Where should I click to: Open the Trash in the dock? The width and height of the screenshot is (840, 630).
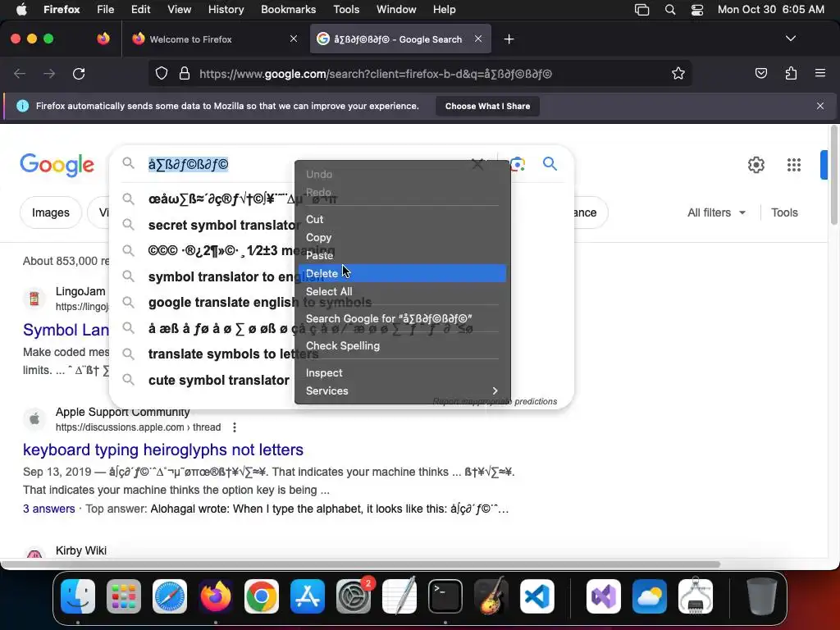pyautogui.click(x=762, y=596)
